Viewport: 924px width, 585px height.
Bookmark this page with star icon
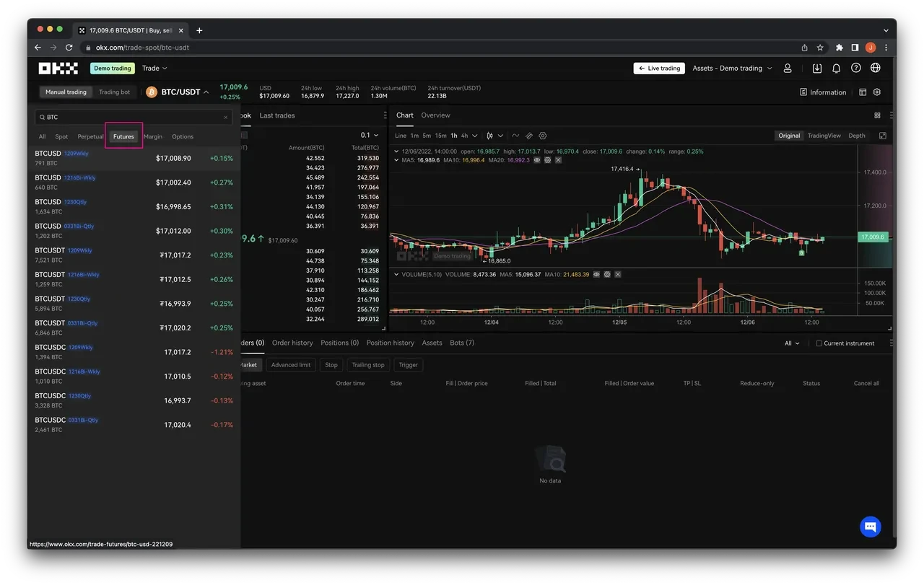click(820, 48)
